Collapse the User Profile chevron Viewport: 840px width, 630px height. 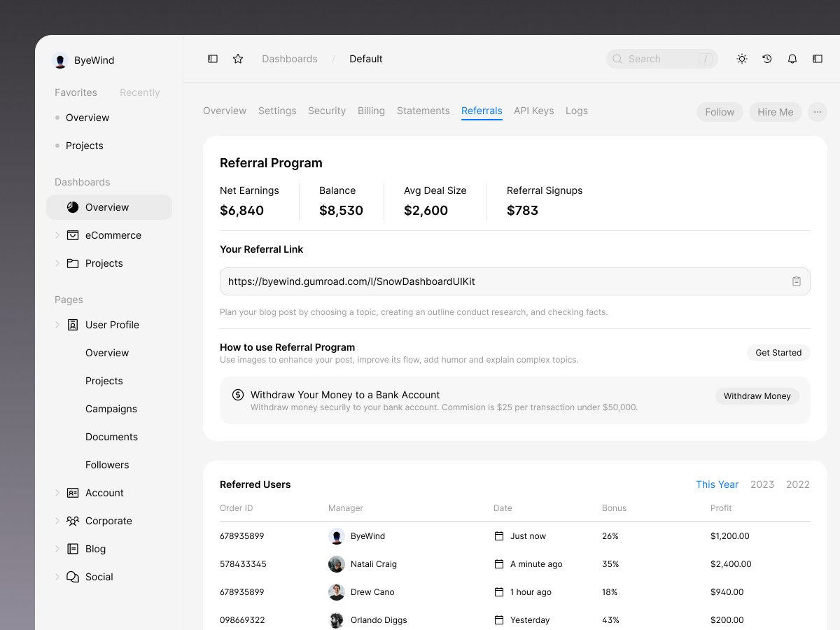click(57, 325)
